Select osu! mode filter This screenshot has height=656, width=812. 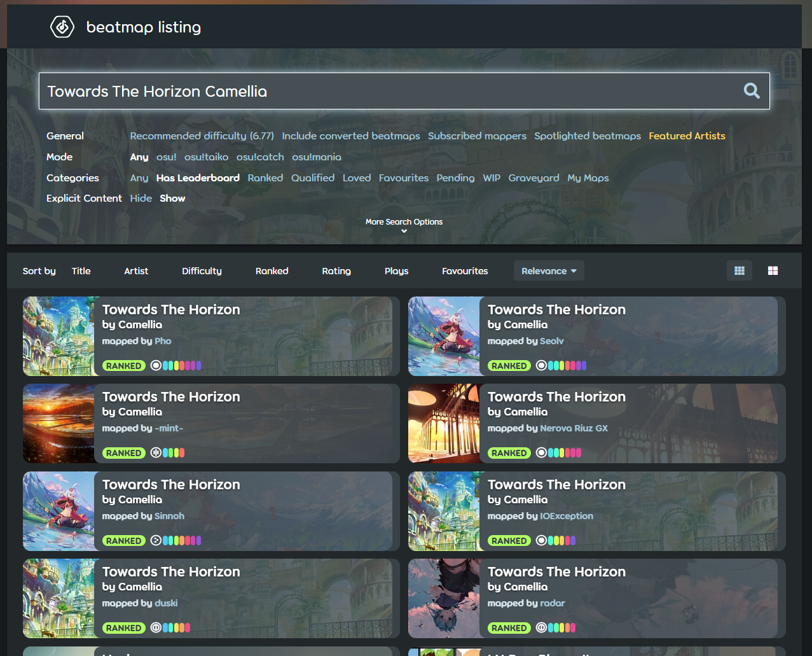pyautogui.click(x=167, y=157)
